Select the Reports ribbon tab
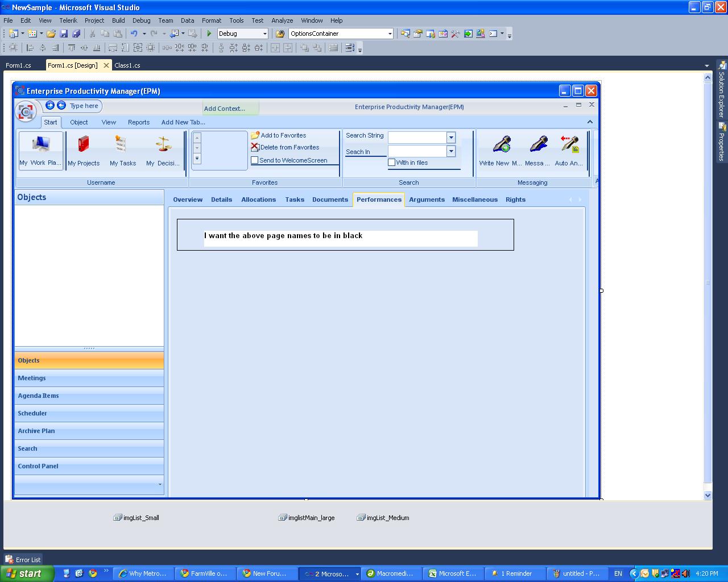The height and width of the screenshot is (582, 728). (139, 122)
